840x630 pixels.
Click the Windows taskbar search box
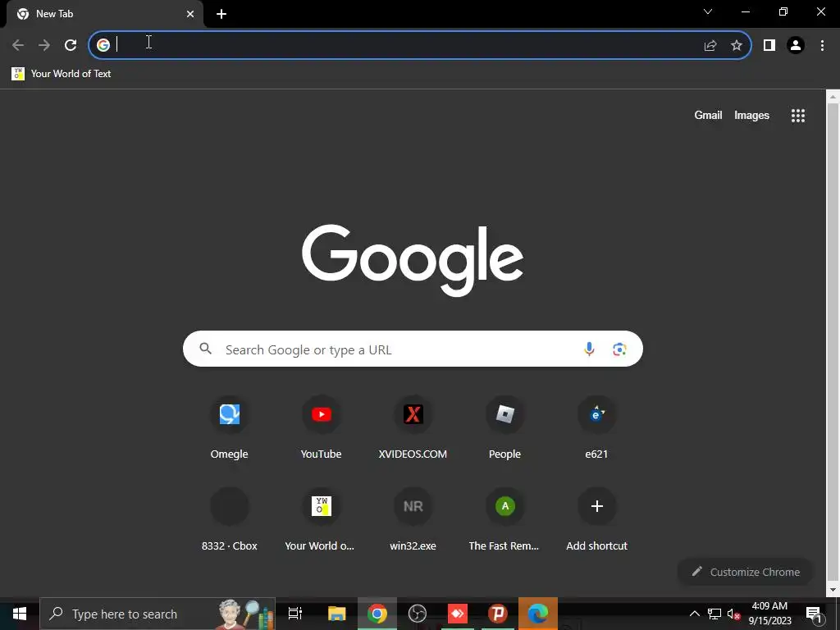(x=157, y=614)
